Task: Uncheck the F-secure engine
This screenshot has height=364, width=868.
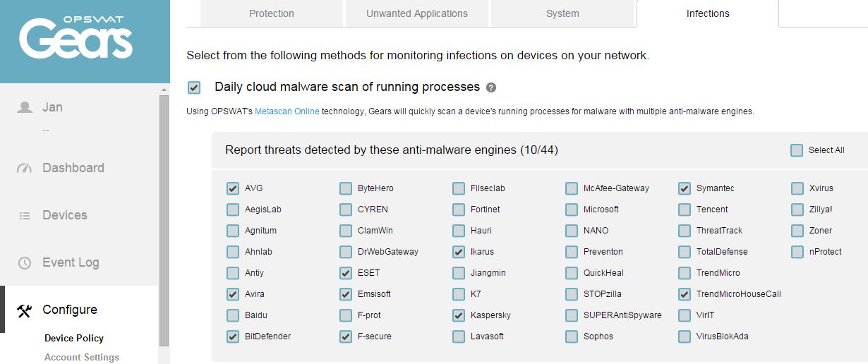Action: click(x=346, y=336)
